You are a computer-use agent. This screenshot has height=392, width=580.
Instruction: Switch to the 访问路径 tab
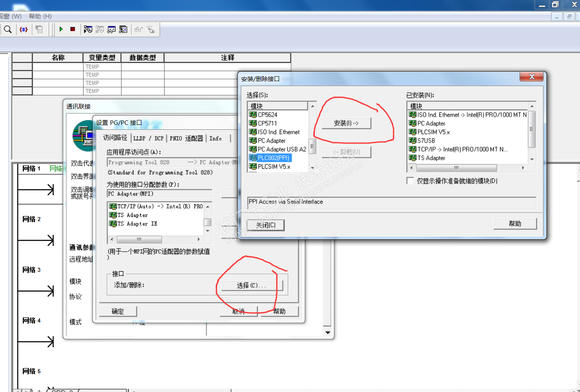(x=115, y=138)
